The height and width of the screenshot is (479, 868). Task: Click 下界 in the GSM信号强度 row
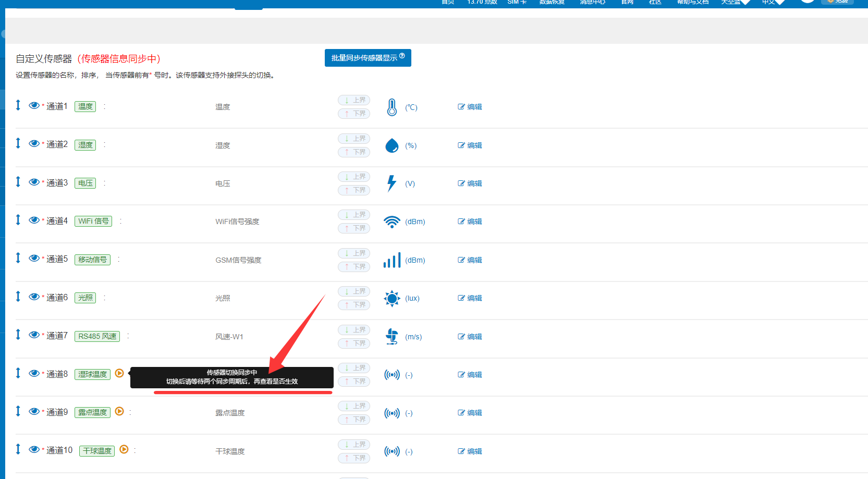point(354,267)
